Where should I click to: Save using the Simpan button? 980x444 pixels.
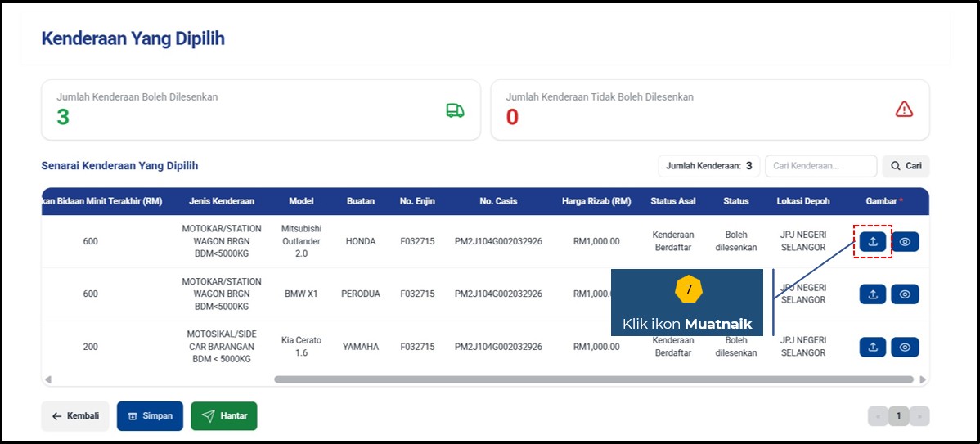(150, 416)
